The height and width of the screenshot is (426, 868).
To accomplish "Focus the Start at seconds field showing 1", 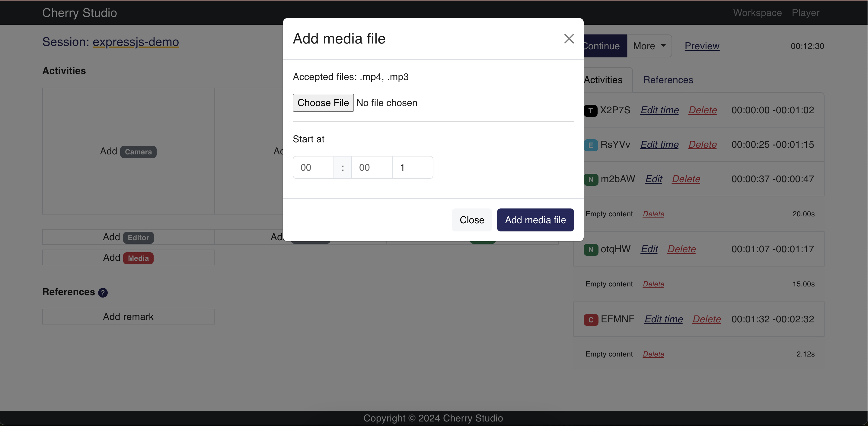I will click(413, 167).
